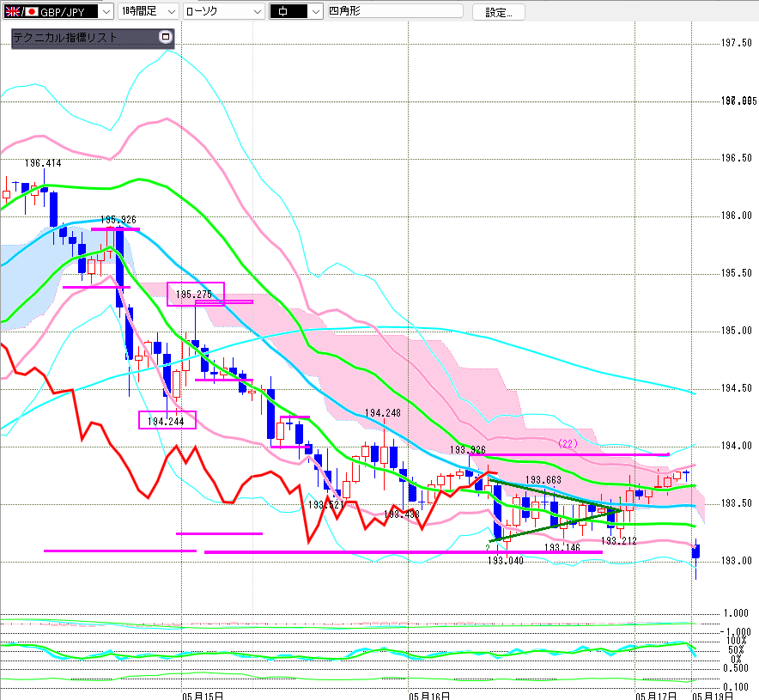Select the magenta box around 194.244
The height and width of the screenshot is (700, 759).
pyautogui.click(x=167, y=420)
